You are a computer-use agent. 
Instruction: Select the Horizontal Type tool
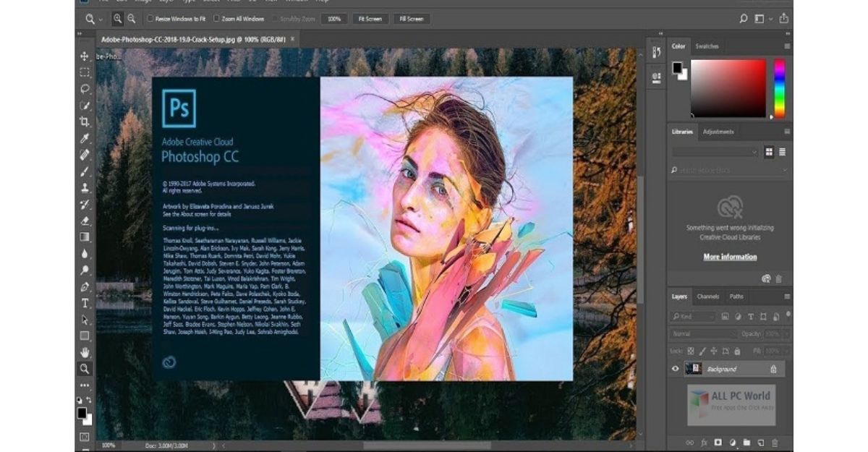tap(85, 303)
